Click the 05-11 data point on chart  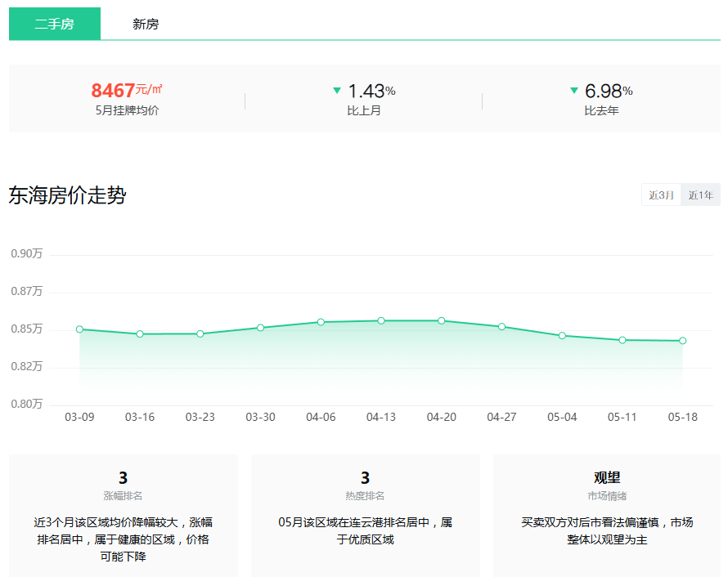[x=622, y=340]
